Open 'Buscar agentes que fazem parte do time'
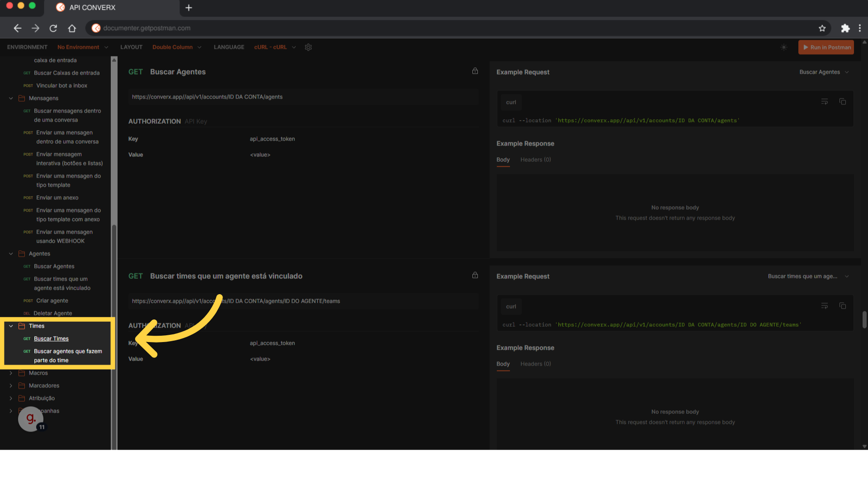This screenshot has height=488, width=868. [x=68, y=356]
